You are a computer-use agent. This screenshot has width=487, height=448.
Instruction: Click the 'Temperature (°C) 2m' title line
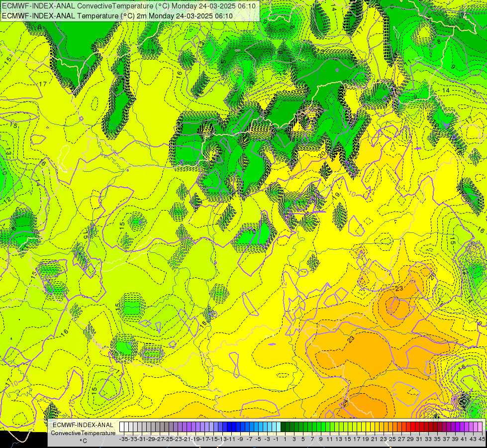click(117, 16)
